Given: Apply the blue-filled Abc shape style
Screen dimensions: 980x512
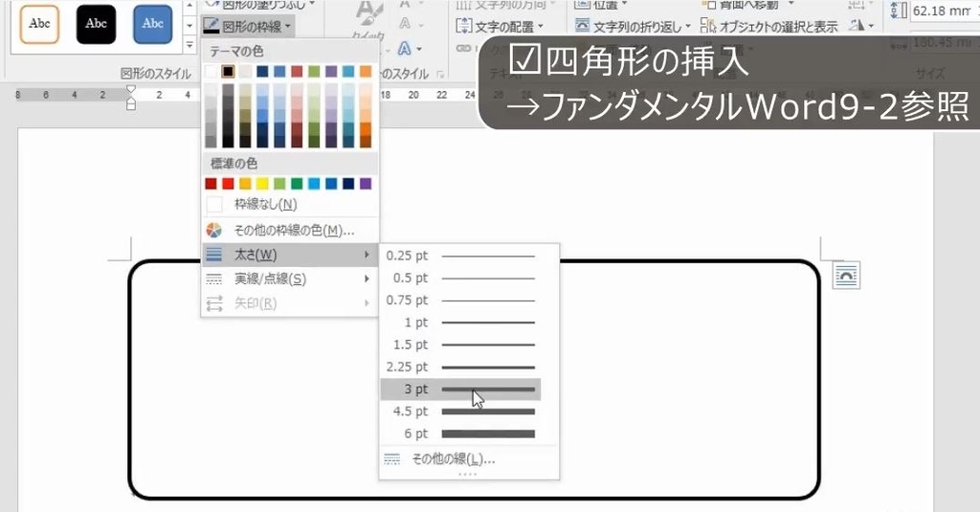Looking at the screenshot, I should click(x=152, y=24).
